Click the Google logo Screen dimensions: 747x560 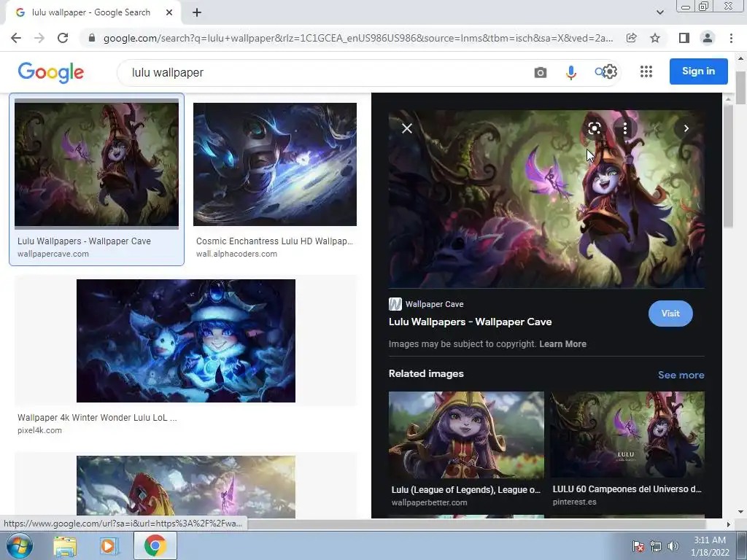coord(51,72)
